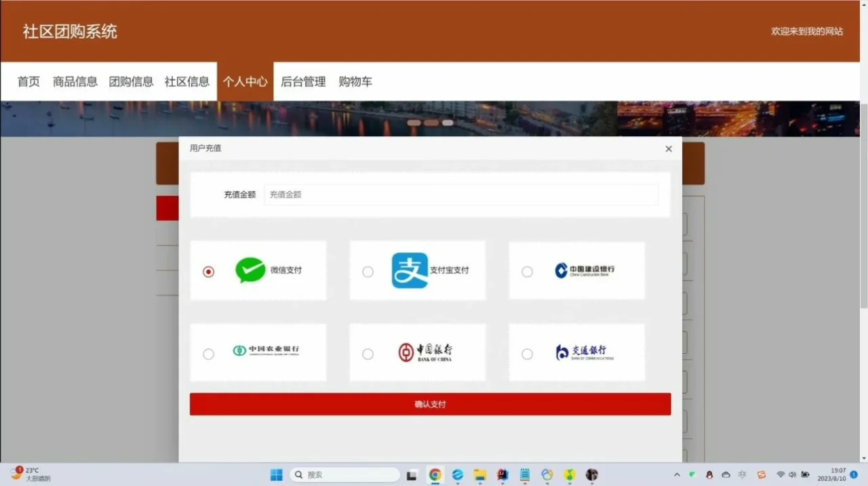Expand hidden system tray icons
This screenshot has height=486, width=868.
point(677,474)
